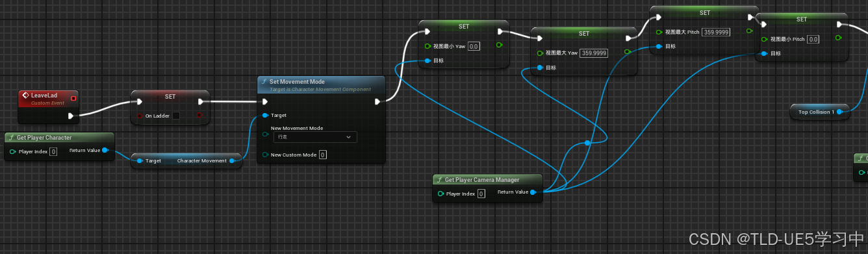Edit Player Index value on Get Player Camera Manager
Screen dimensions: 868x254
[x=481, y=194]
